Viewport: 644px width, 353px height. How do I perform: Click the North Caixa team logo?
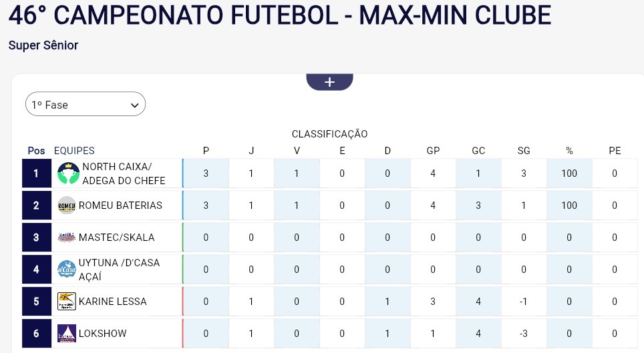pos(68,173)
